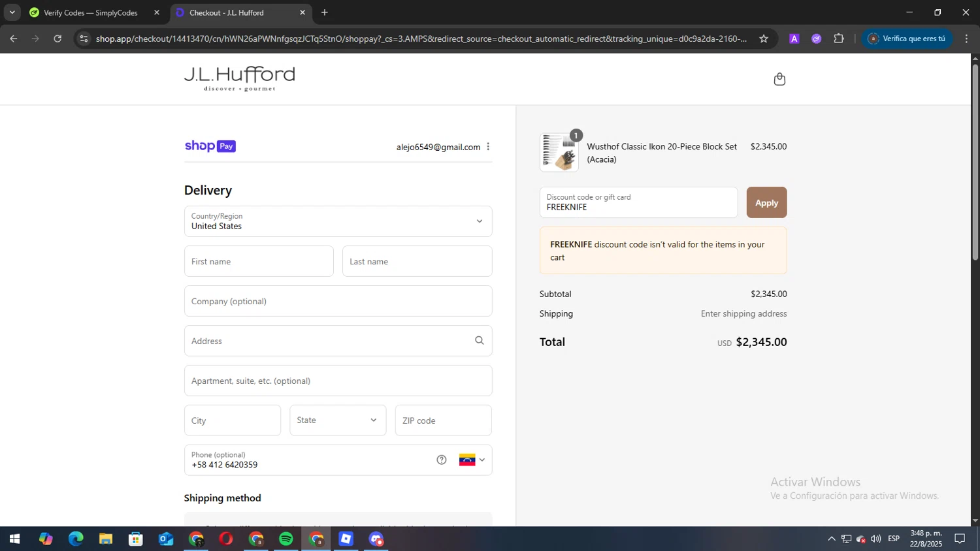Open the State dropdown
The height and width of the screenshot is (551, 980).
coord(338,420)
